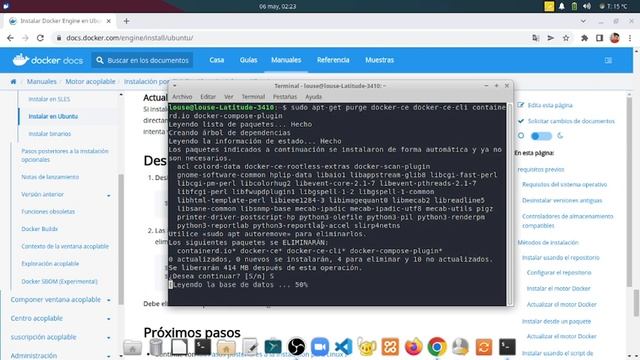
Task: Open Archivo menu in Terminal
Action: click(182, 97)
